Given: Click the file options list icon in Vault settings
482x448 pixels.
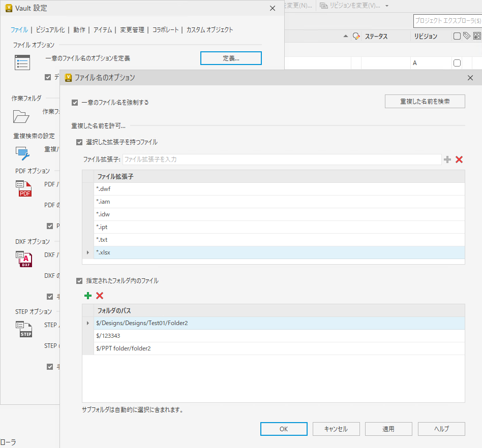Looking at the screenshot, I should 22,62.
